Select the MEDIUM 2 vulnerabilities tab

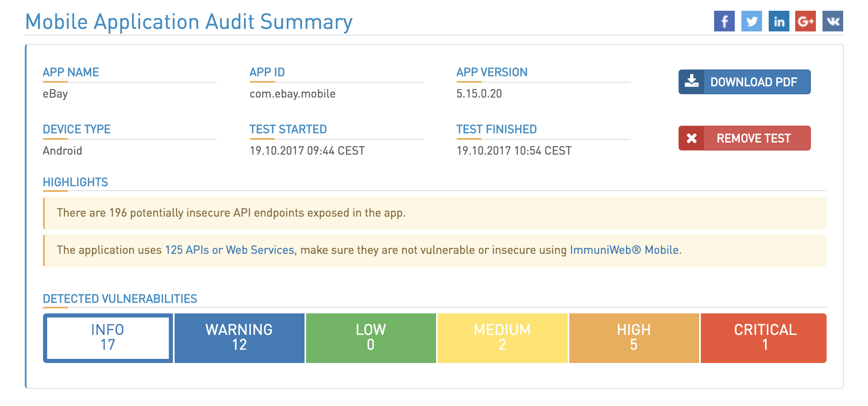(503, 338)
